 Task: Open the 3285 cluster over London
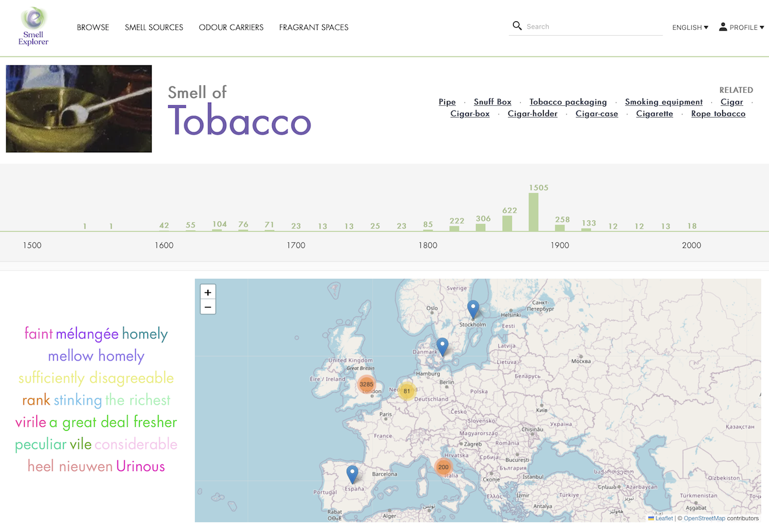tap(366, 385)
